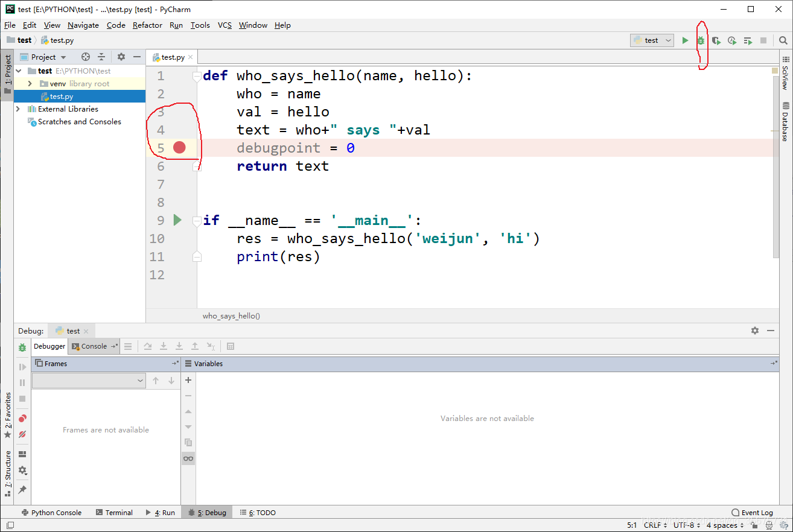Switch to the Console tab in Debug
The width and height of the screenshot is (793, 532).
click(x=94, y=346)
